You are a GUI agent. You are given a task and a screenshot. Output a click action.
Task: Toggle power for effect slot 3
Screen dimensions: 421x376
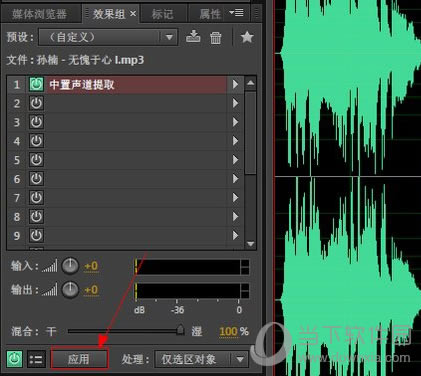(36, 122)
